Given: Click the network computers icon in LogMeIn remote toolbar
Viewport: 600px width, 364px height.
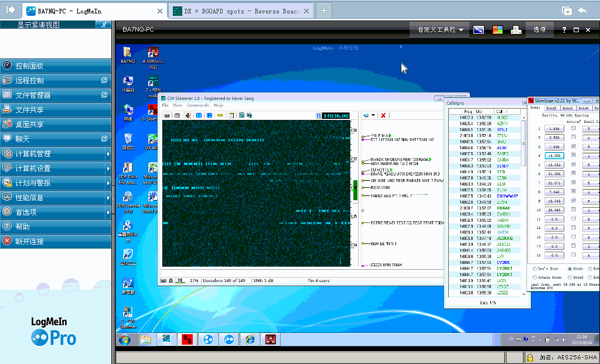Looking at the screenshot, I should point(516,29).
